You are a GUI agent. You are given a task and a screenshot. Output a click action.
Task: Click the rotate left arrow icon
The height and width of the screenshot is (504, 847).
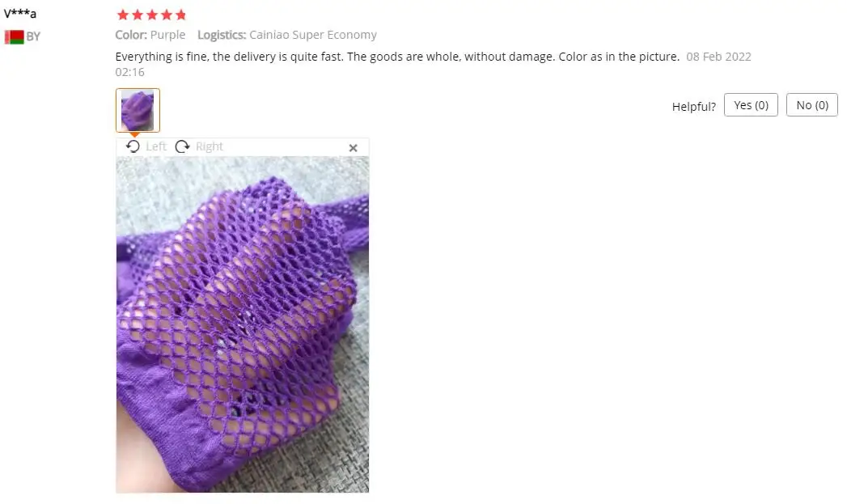click(133, 146)
